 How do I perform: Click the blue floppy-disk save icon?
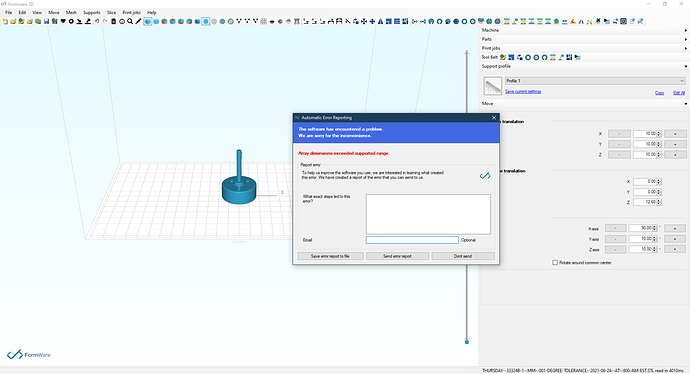(46, 21)
